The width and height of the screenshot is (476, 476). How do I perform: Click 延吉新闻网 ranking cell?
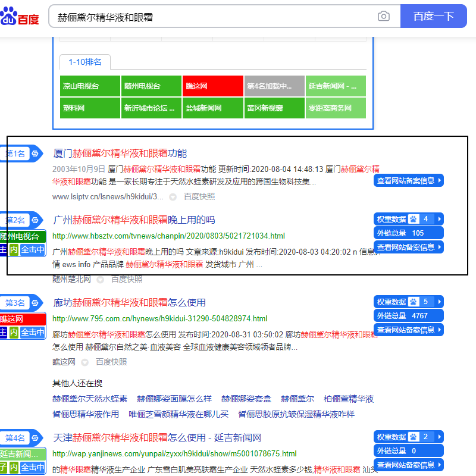point(336,86)
